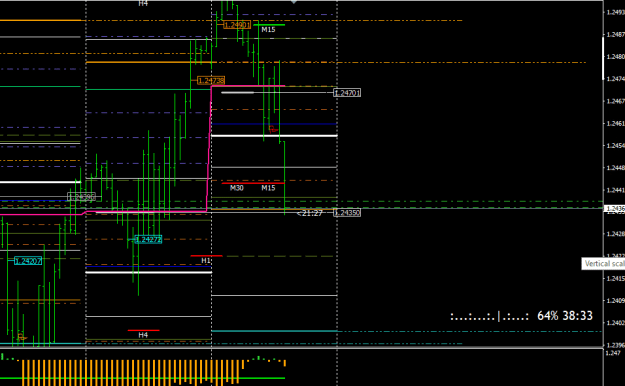Image resolution: width=625 pixels, height=386 pixels.
Task: Click the red line above H4 label
Action: pyautogui.click(x=143, y=330)
